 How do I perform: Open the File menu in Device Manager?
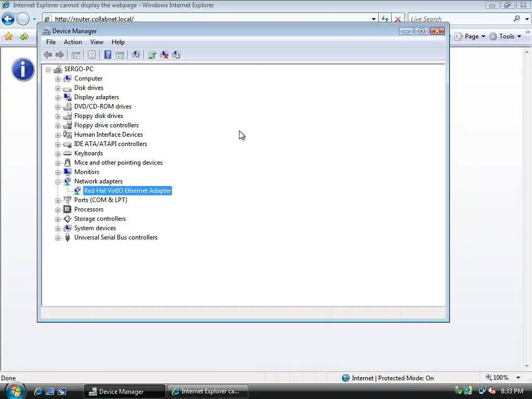pyautogui.click(x=51, y=42)
